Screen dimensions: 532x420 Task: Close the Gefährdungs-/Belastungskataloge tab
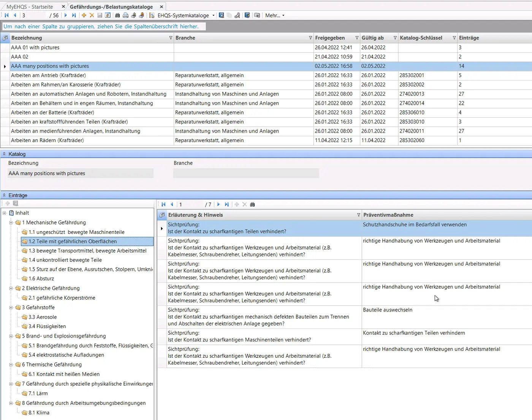click(x=161, y=7)
